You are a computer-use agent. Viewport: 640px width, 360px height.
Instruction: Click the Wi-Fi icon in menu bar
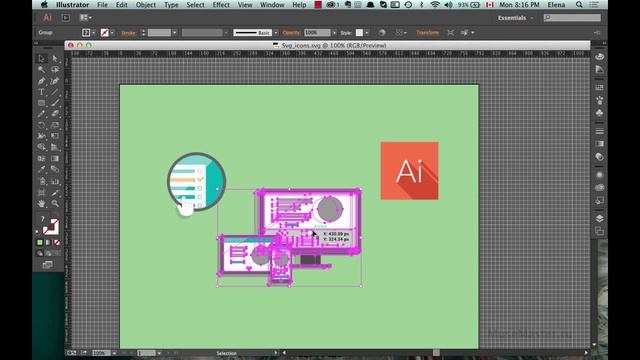click(435, 5)
